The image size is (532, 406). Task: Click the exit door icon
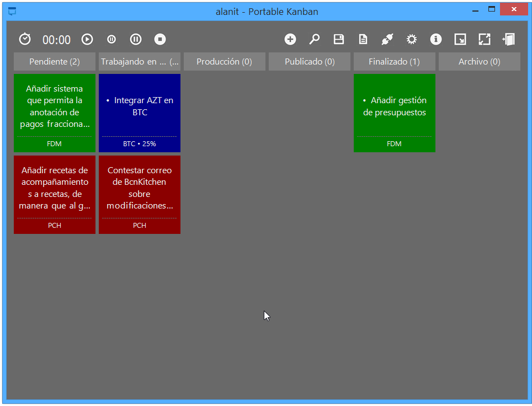click(508, 39)
